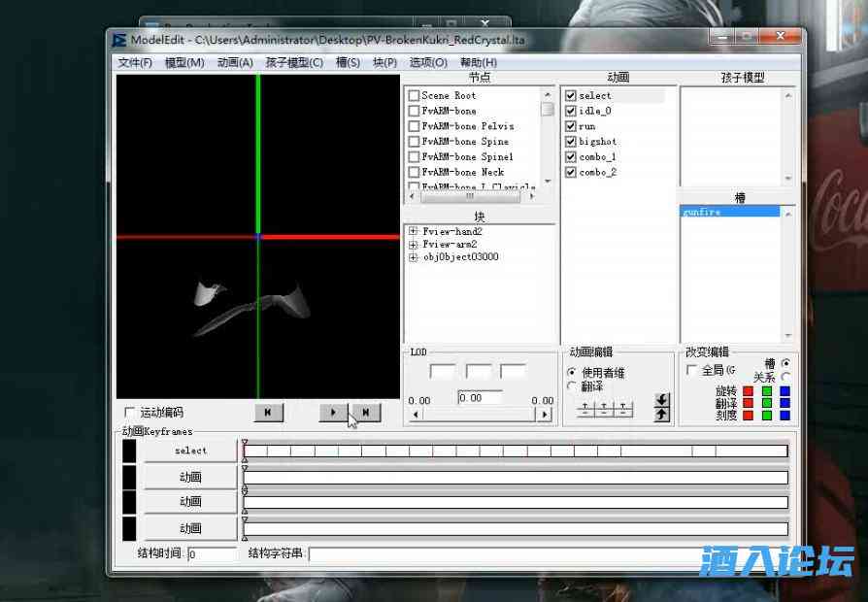Click the green translation axis square
868x602 pixels.
click(x=766, y=403)
